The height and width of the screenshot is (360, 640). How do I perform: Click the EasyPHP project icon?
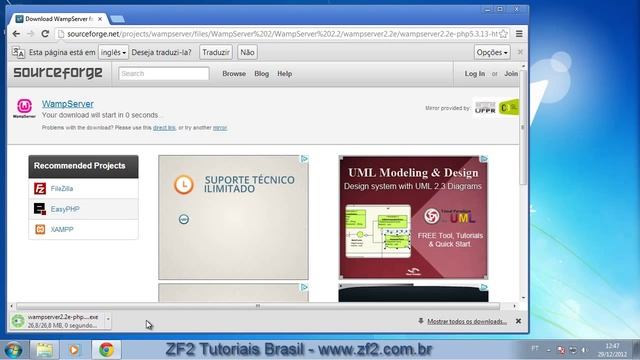pos(40,209)
